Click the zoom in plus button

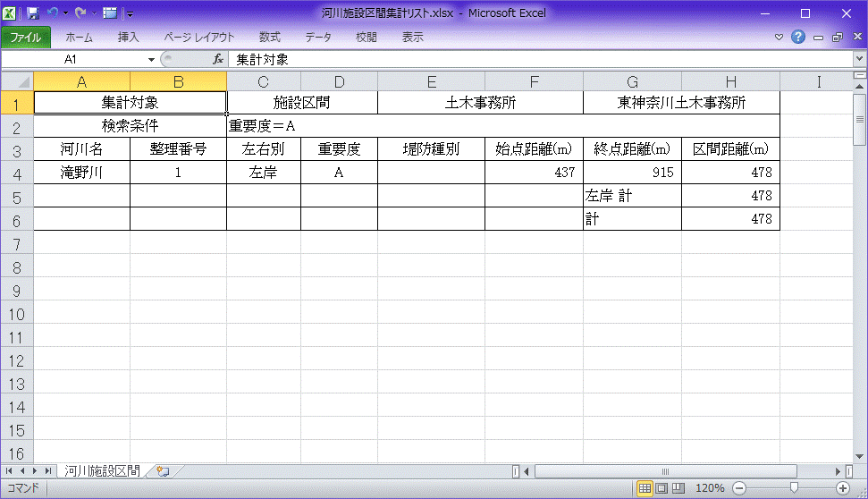point(842,488)
